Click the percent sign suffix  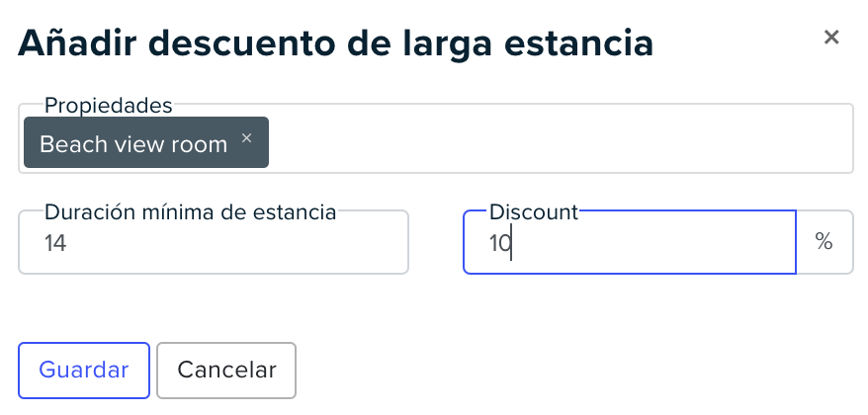click(x=824, y=242)
